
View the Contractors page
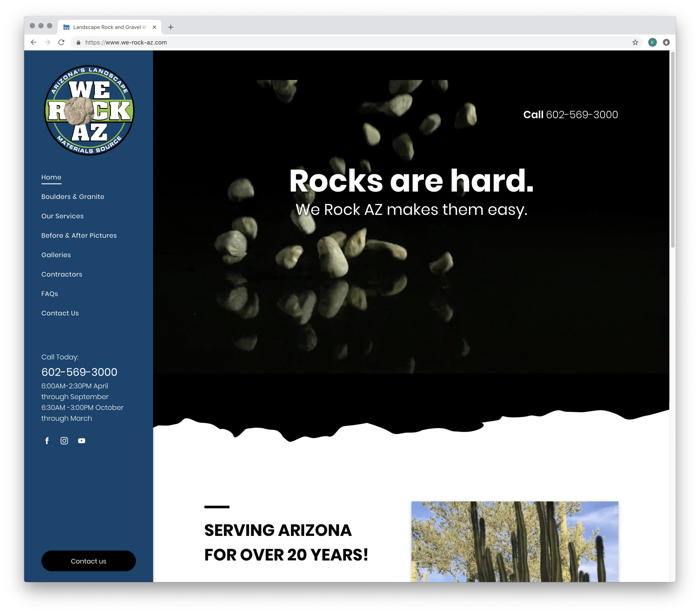pyautogui.click(x=61, y=274)
